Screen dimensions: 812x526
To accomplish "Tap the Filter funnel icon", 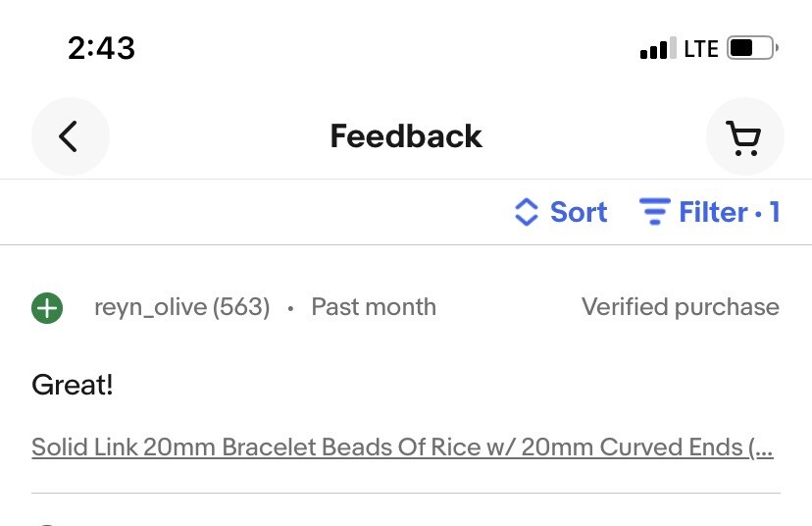I will [x=655, y=211].
